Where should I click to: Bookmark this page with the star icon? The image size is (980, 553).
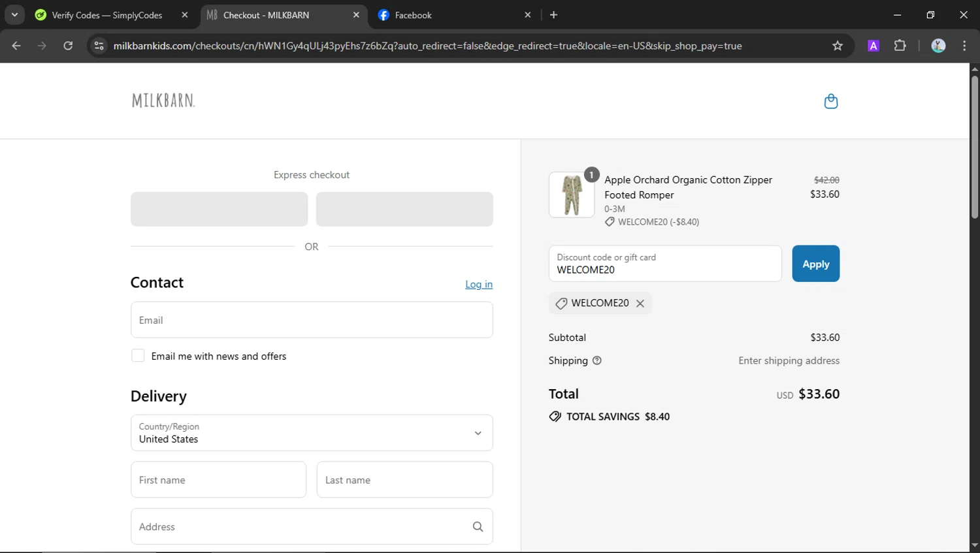[838, 46]
